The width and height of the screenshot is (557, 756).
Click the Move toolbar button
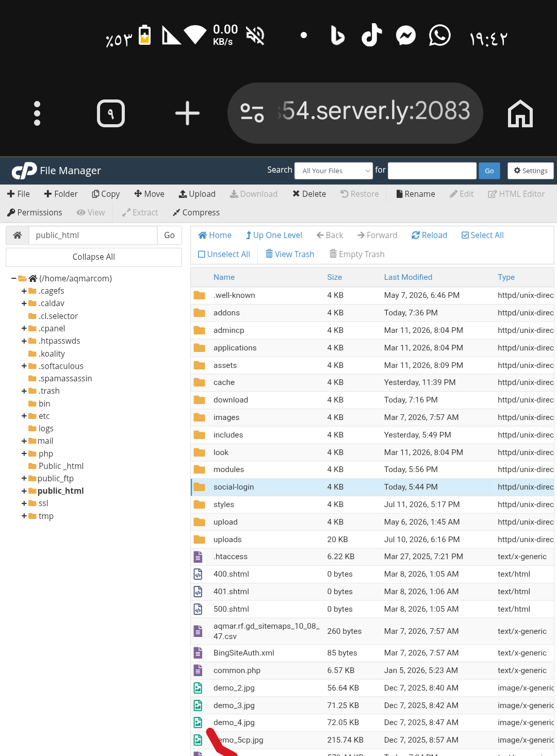[x=149, y=194]
